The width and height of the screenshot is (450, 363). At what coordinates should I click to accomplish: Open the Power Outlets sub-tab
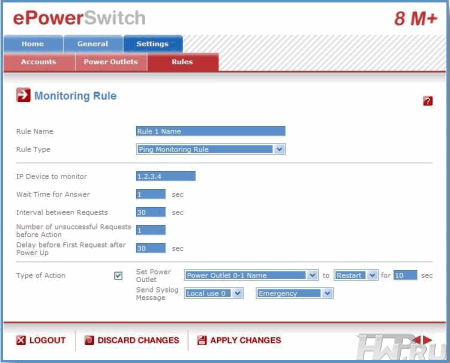111,62
